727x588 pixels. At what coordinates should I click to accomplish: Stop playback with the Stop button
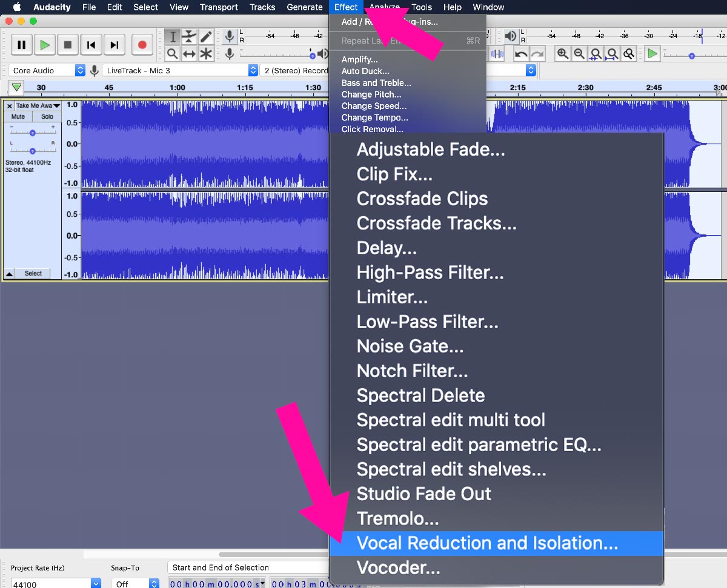click(x=68, y=45)
